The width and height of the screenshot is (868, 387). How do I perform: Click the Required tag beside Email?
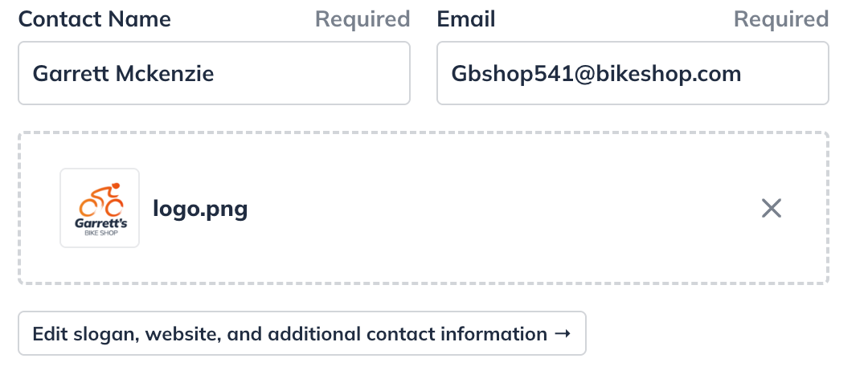coord(780,19)
